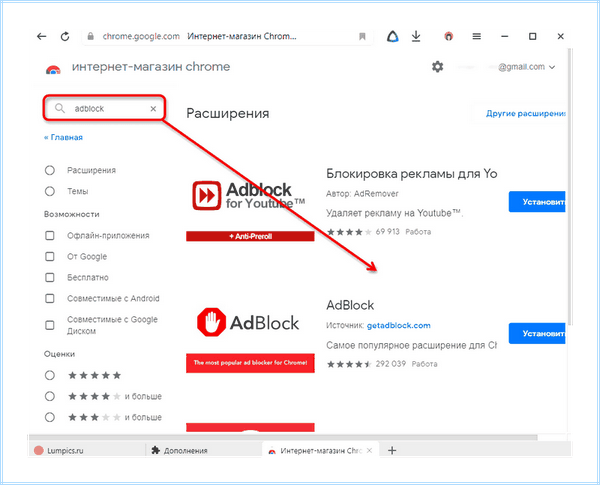Enable Офлайн-приложения checkbox
The width and height of the screenshot is (600, 485).
pyautogui.click(x=50, y=235)
